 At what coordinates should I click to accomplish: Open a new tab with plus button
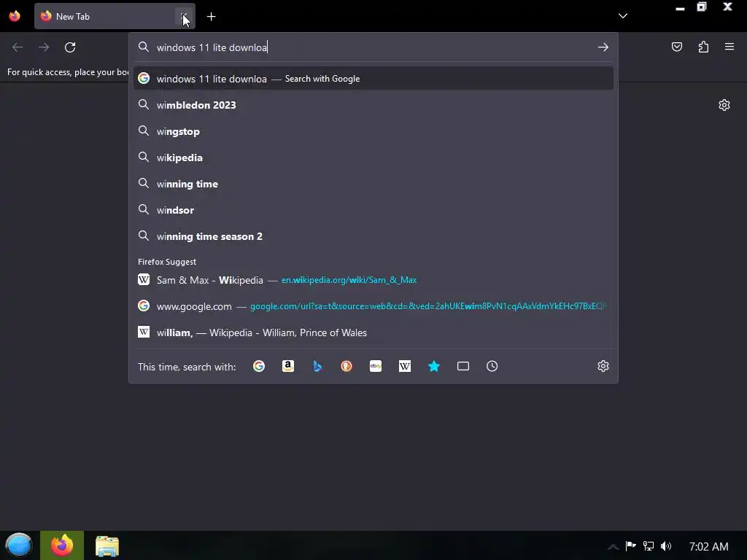[211, 17]
